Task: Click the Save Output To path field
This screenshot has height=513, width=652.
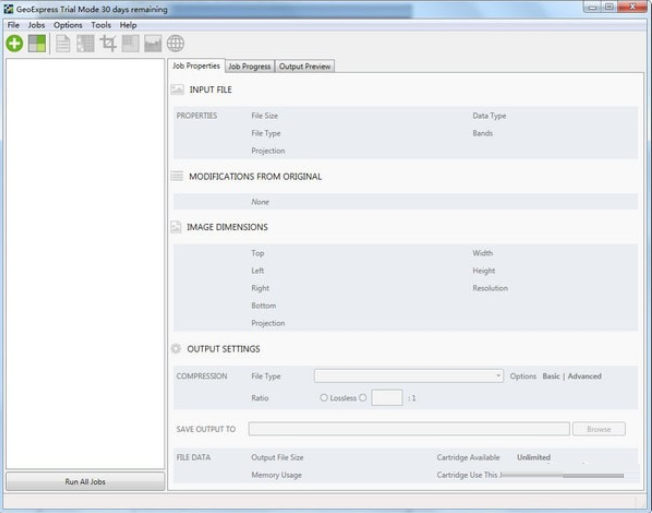Action: coord(408,429)
